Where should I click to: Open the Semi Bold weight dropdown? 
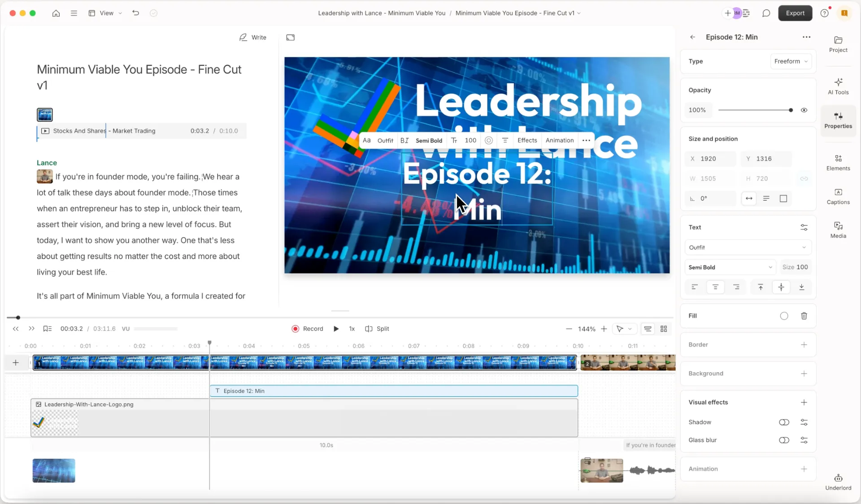[x=730, y=267]
